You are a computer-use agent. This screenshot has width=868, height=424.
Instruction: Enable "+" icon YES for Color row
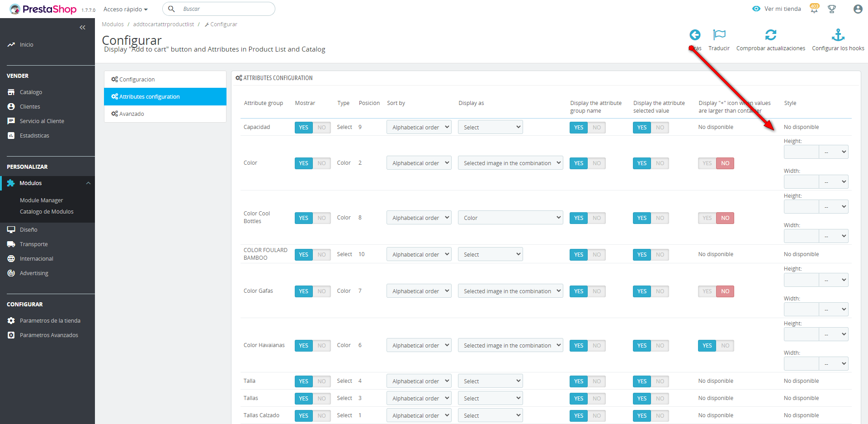click(707, 163)
